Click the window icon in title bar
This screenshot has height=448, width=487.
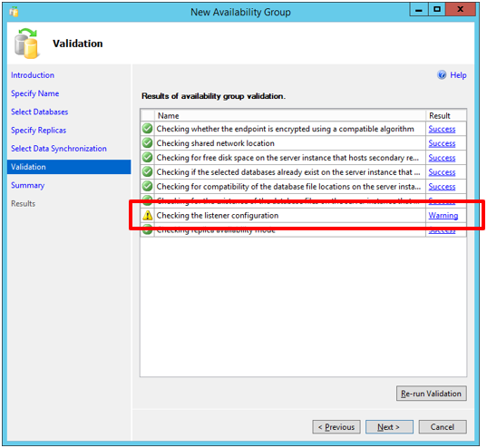14,12
